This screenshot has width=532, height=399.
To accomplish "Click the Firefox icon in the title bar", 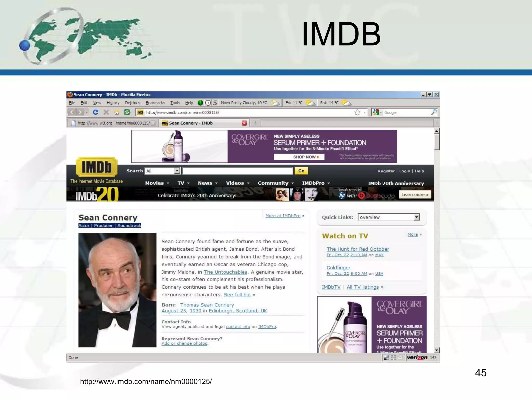I will [x=70, y=94].
